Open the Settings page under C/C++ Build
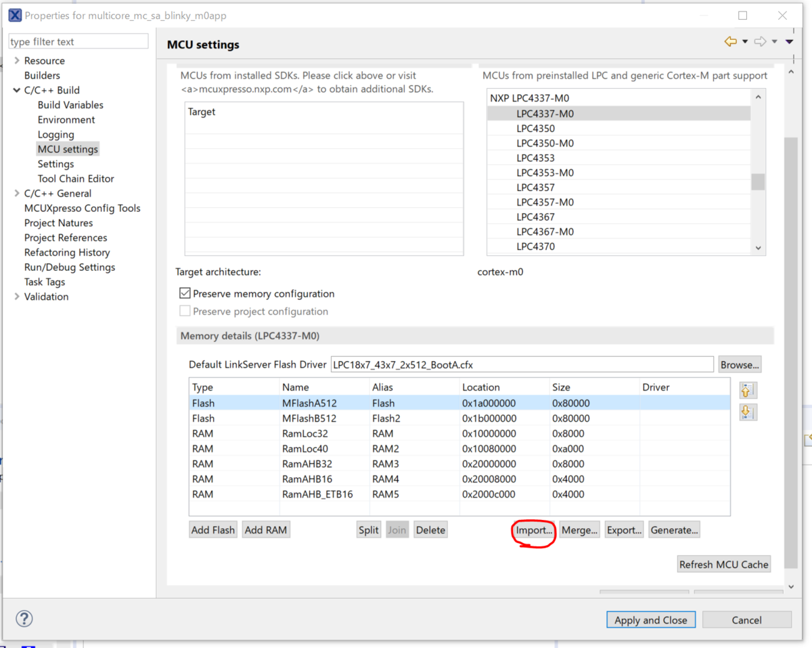 [55, 164]
